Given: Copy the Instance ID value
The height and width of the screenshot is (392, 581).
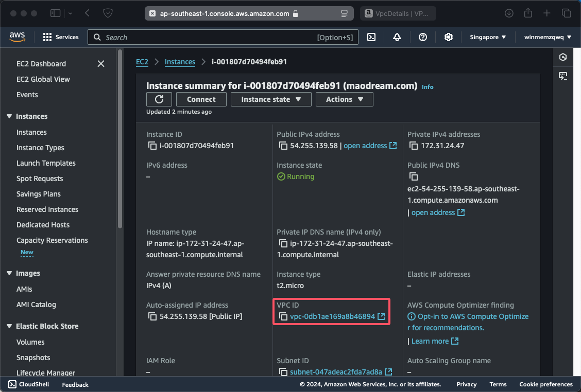Looking at the screenshot, I should tap(152, 146).
